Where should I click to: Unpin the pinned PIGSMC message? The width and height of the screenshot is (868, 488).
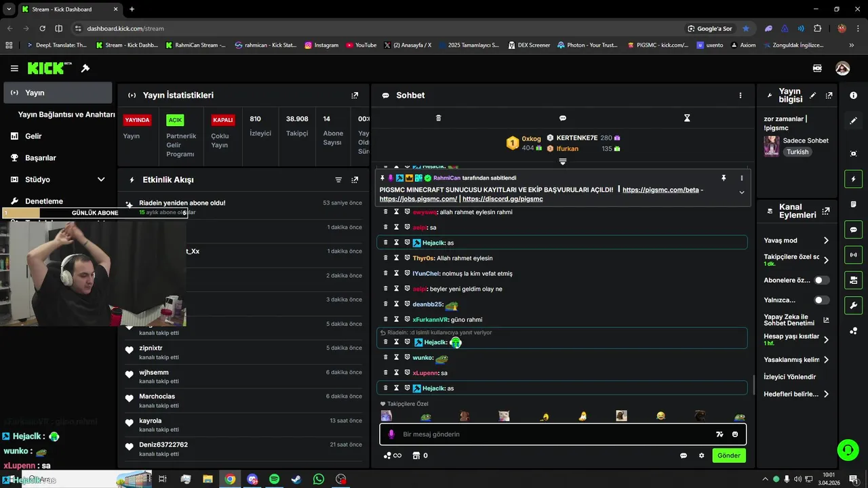(x=724, y=178)
